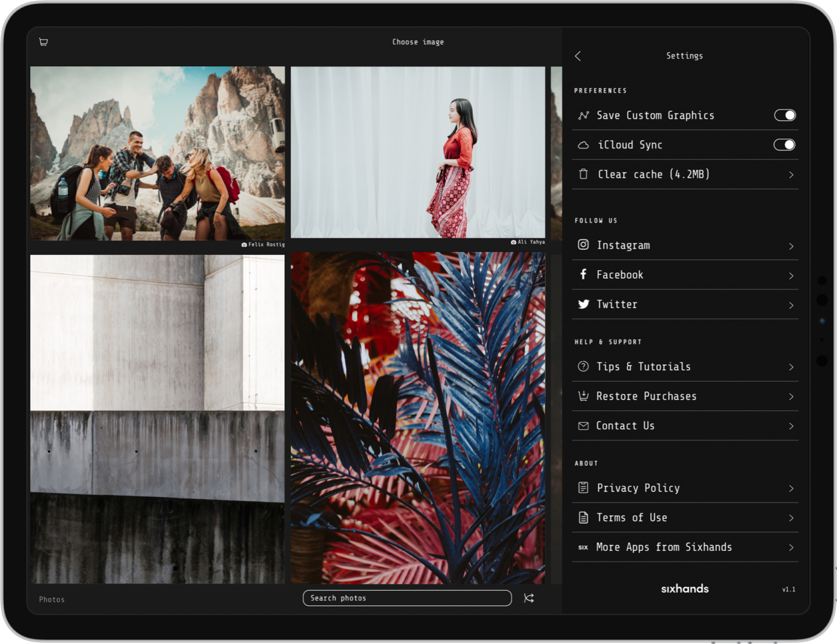837x644 pixels.
Task: Choose the hikers mountain photo
Action: click(x=158, y=153)
